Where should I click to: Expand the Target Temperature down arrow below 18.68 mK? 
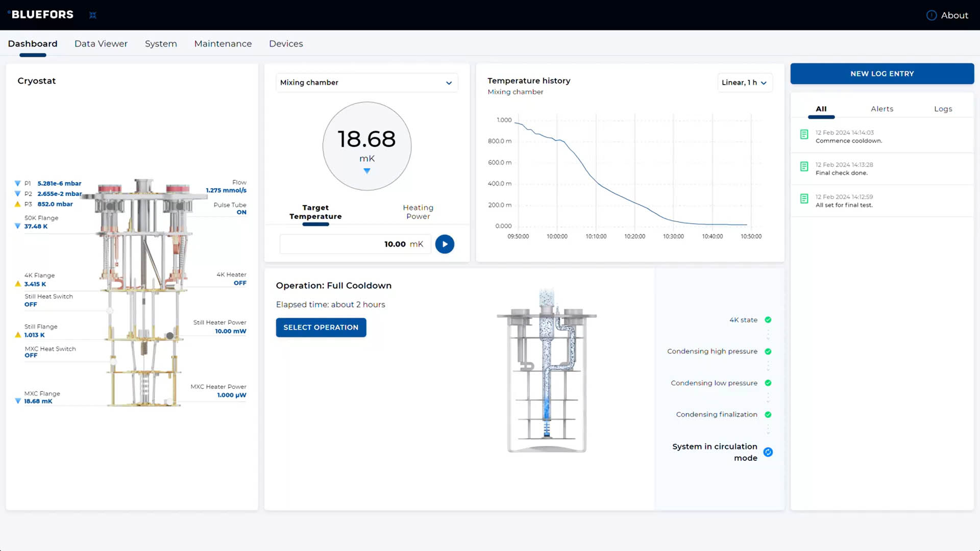click(x=367, y=171)
